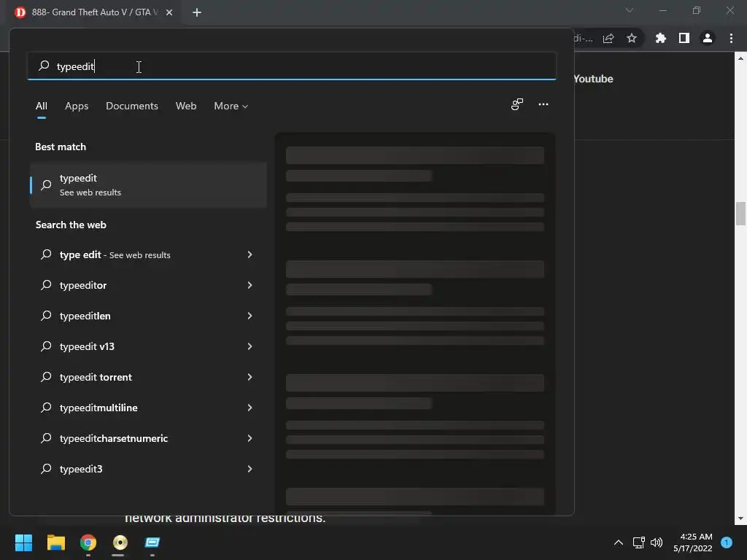Switch to Google Chrome in the taskbar
Screen dimensions: 747x560
pyautogui.click(x=88, y=542)
